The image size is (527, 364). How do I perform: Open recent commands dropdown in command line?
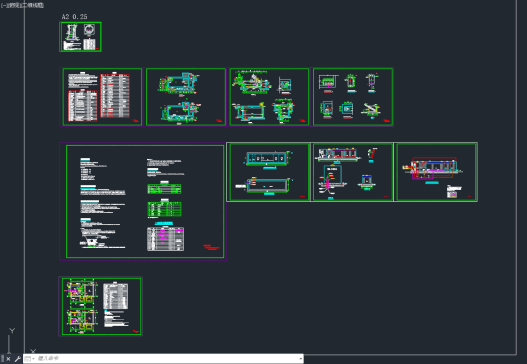click(30, 359)
